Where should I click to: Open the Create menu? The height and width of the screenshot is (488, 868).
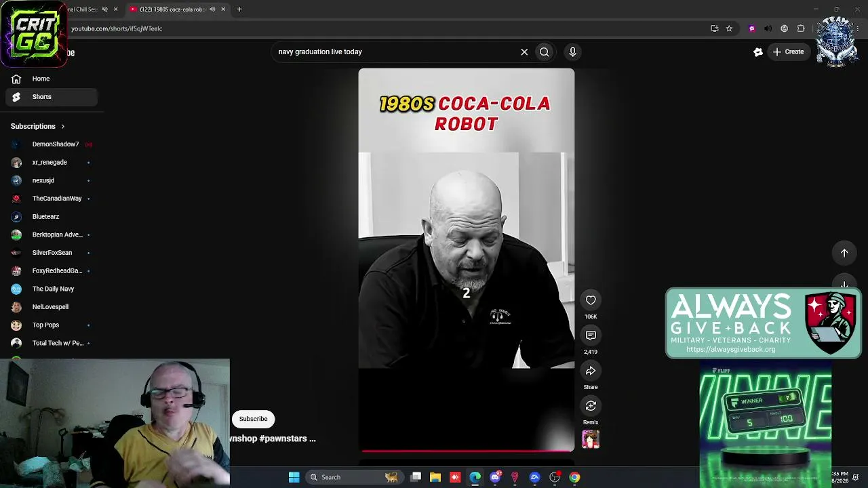click(788, 52)
